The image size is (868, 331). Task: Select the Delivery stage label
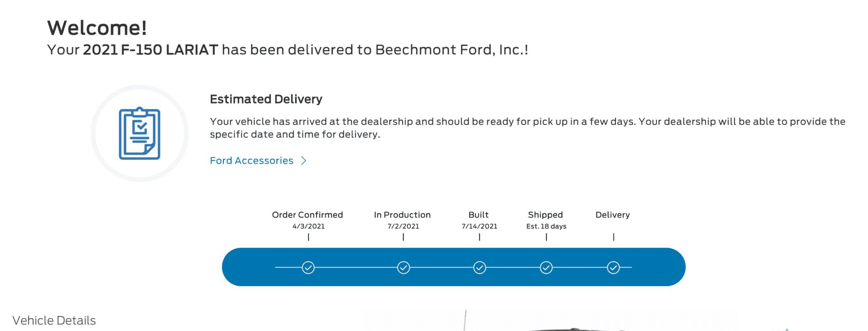613,214
